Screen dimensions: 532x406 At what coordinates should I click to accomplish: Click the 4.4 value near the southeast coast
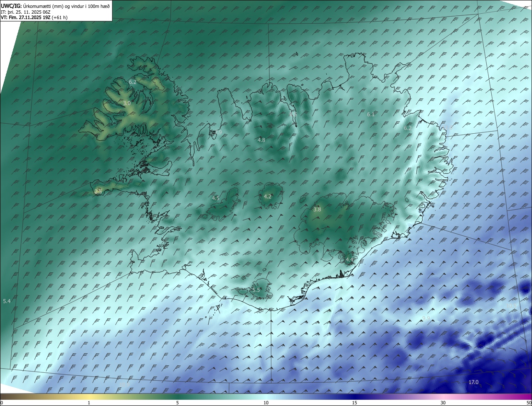tap(350, 260)
